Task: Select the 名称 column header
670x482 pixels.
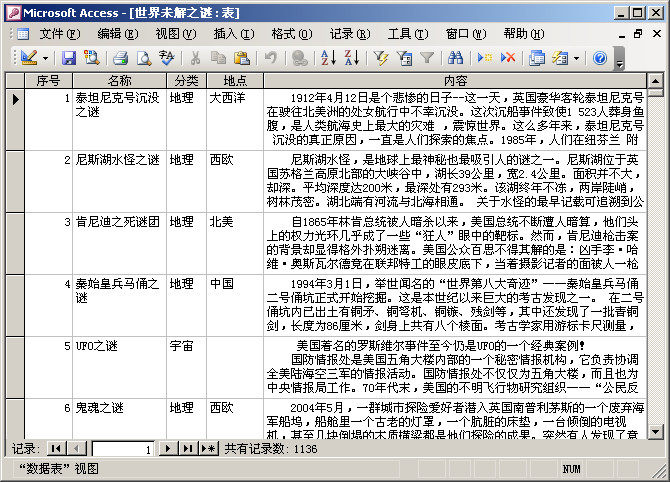Action: (119, 80)
